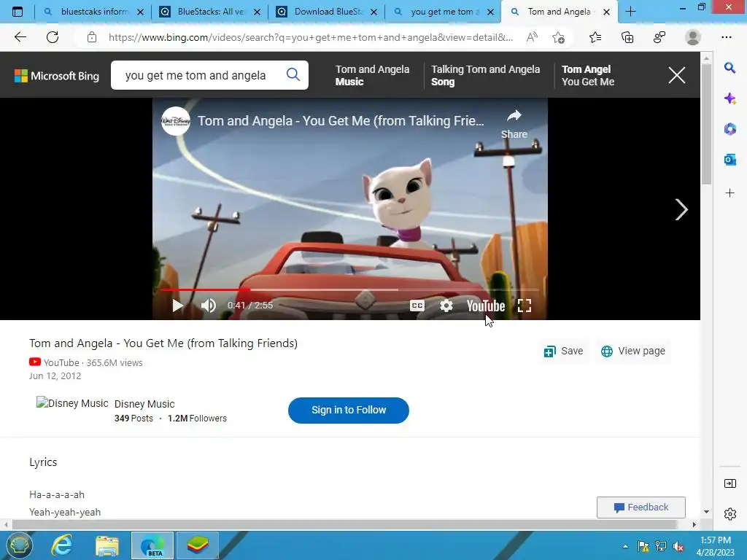Close the Bing video detail view

(x=676, y=75)
